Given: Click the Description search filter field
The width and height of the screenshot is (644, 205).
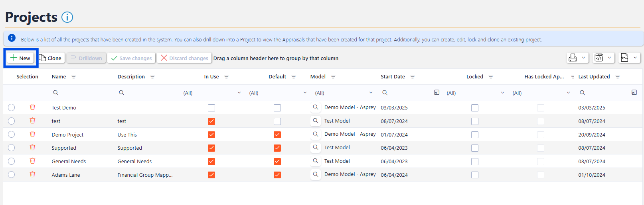Looking at the screenshot, I should (148, 93).
